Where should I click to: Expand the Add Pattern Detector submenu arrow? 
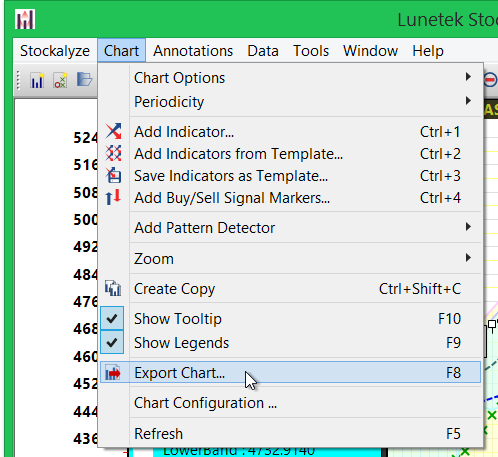coord(468,227)
